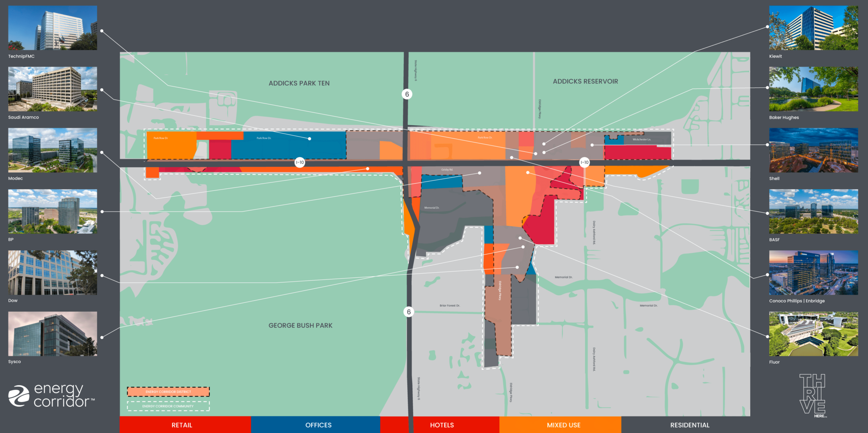
Task: Click the Conoco Phillips | Enbridge caption
Action: coord(797,301)
